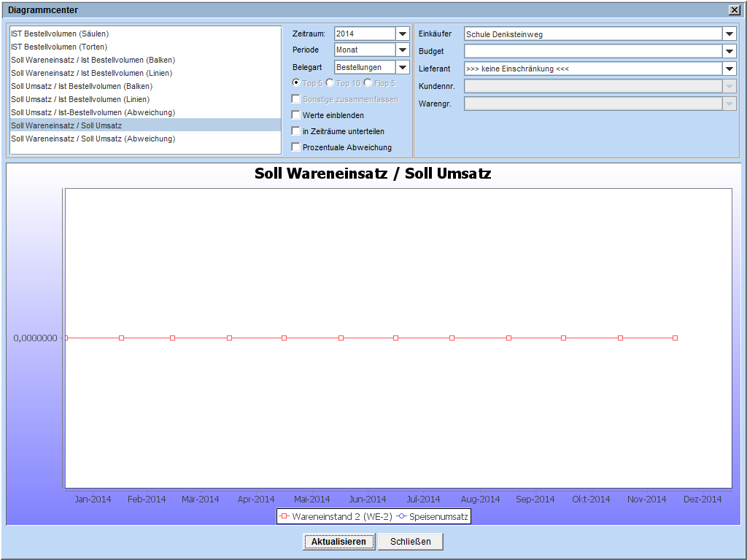Expand the Periode dropdown set to Monat
747x560 pixels.
click(x=402, y=50)
